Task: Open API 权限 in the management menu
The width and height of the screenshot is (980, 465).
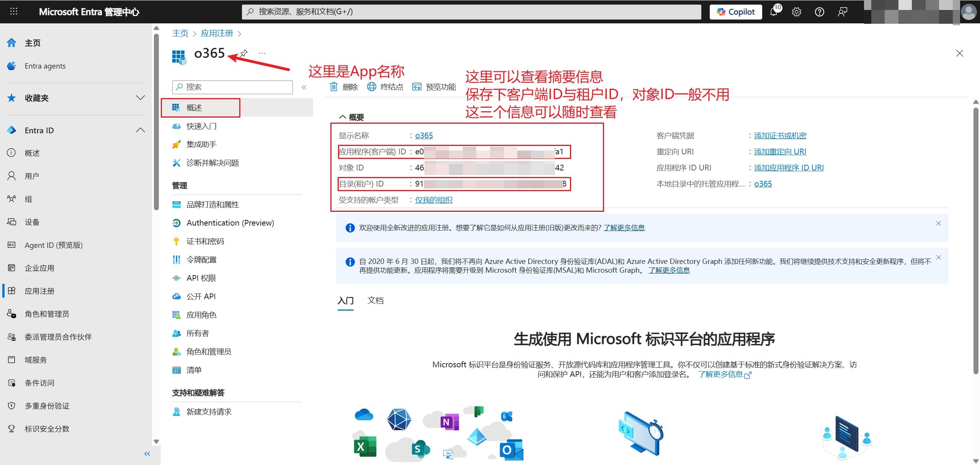Action: pyautogui.click(x=201, y=278)
